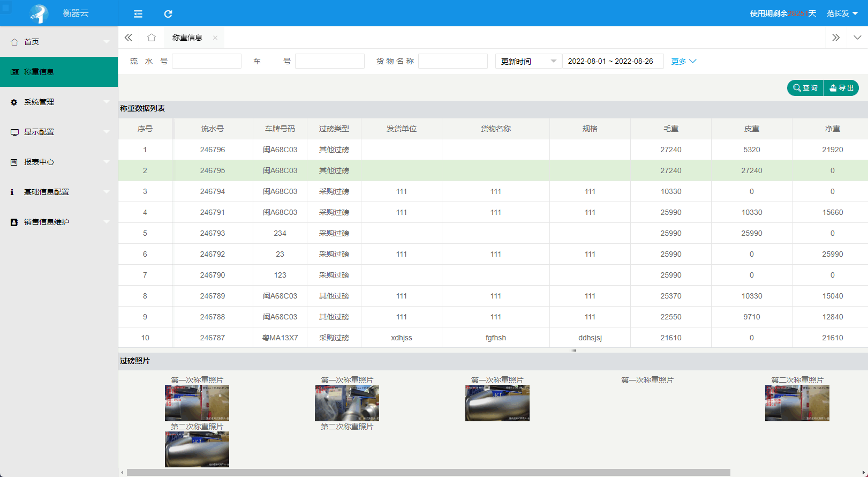Toggle the 首页 sidebar arrow
Viewport: 868px width, 477px height.
coord(107,42)
